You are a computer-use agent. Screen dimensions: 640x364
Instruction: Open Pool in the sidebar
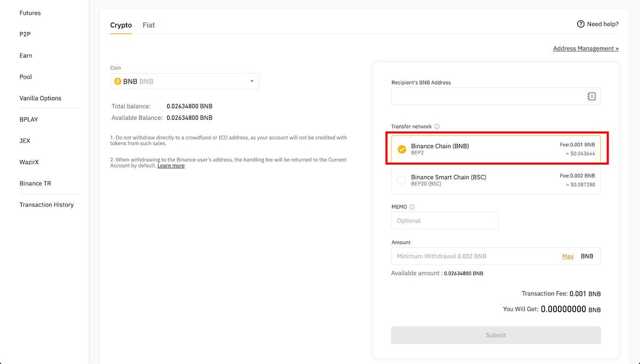[x=26, y=77]
